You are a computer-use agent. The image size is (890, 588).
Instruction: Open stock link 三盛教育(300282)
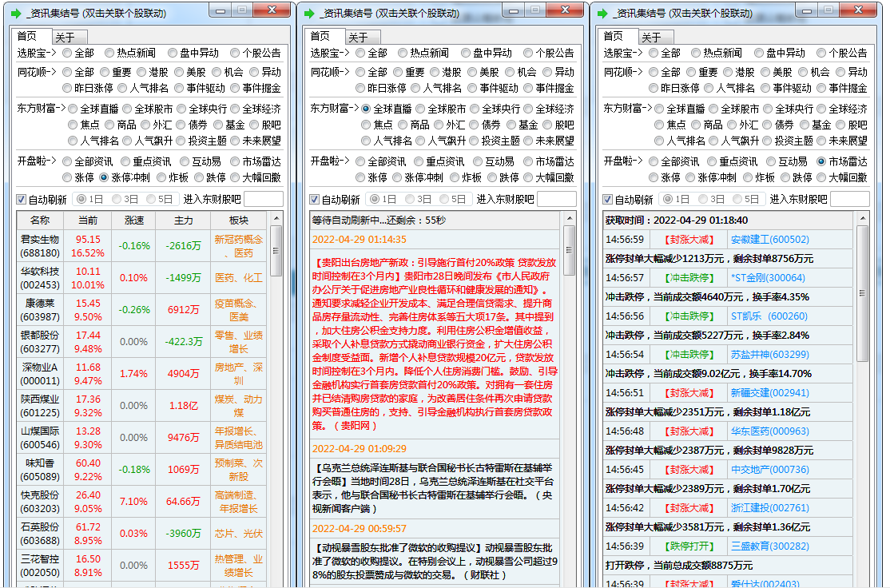pyautogui.click(x=769, y=546)
